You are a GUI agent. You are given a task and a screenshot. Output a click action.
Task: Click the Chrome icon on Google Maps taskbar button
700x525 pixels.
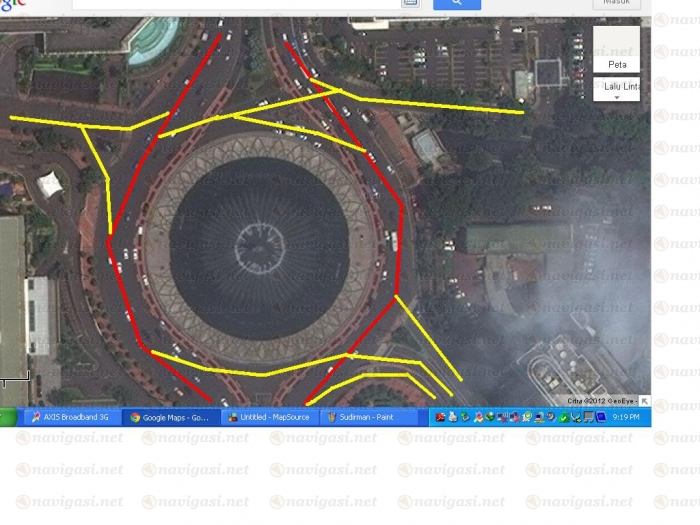(135, 417)
